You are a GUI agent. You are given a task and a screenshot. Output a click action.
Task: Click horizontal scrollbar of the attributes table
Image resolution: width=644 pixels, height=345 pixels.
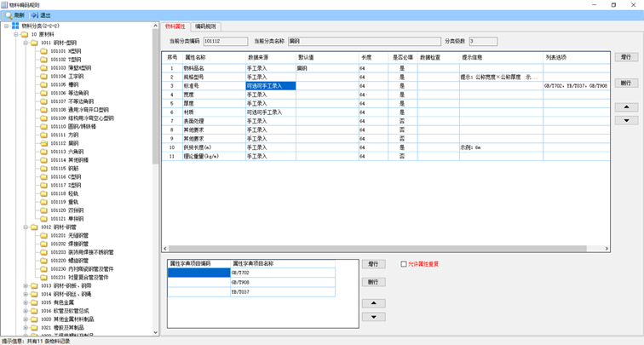[377, 249]
